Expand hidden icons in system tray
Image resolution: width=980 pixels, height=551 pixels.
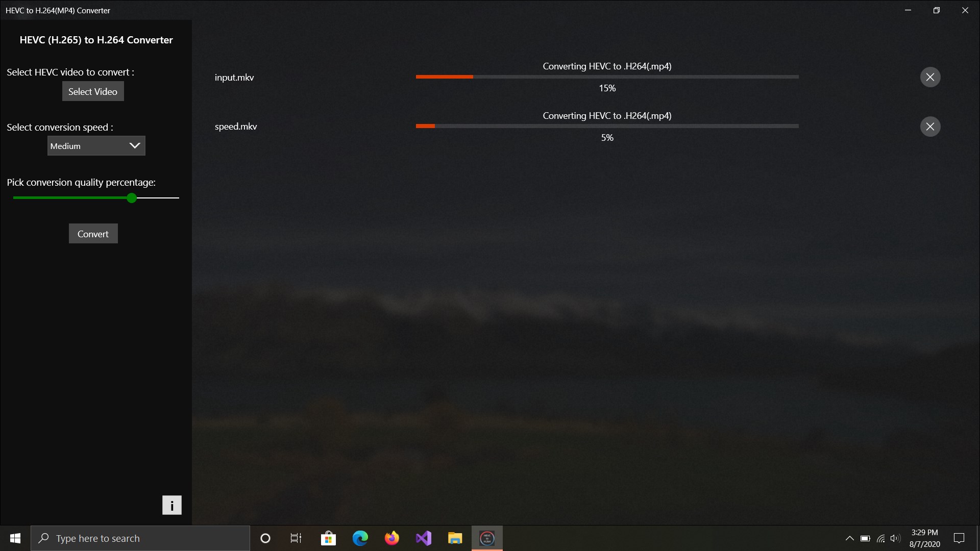pos(850,538)
